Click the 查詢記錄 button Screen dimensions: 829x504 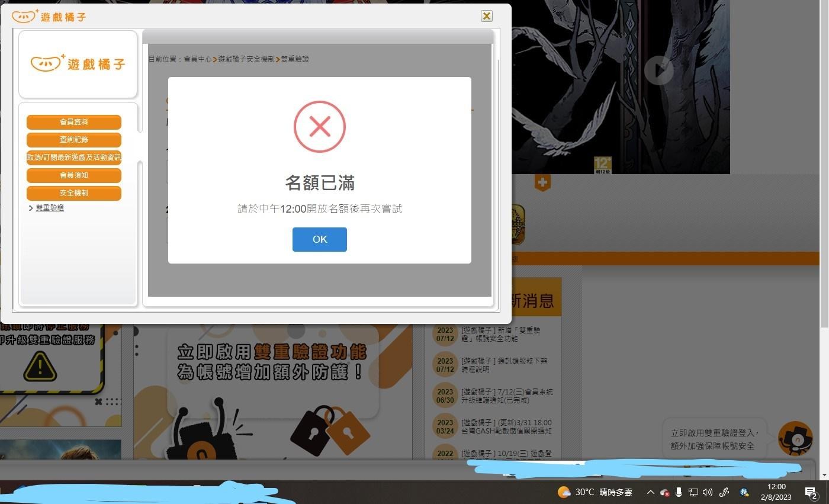pos(73,140)
